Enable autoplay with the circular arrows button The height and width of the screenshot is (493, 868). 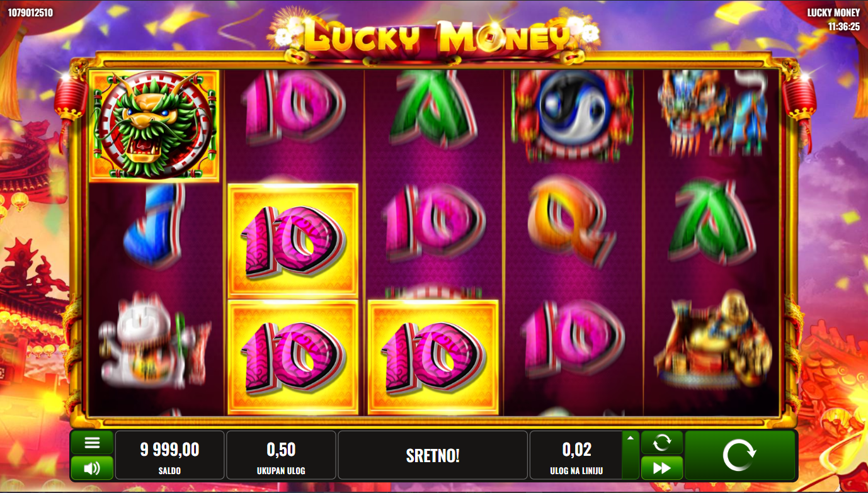(662, 443)
